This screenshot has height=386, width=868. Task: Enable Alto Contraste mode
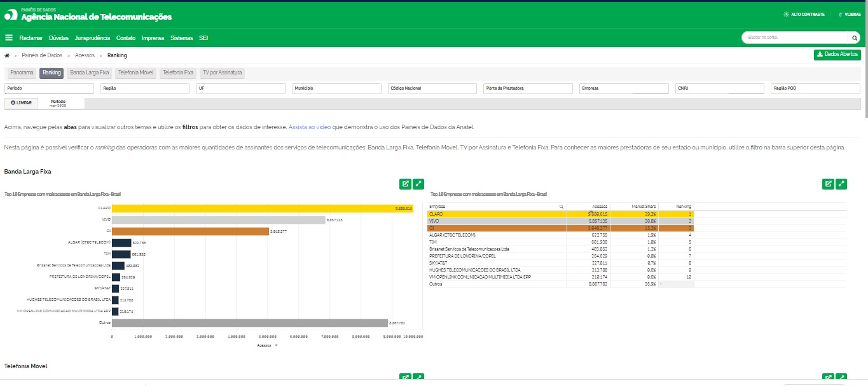click(x=804, y=14)
